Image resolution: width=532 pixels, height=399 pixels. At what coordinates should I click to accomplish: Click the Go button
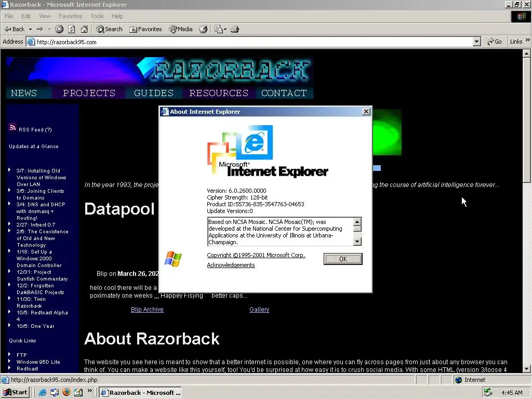[x=495, y=42]
